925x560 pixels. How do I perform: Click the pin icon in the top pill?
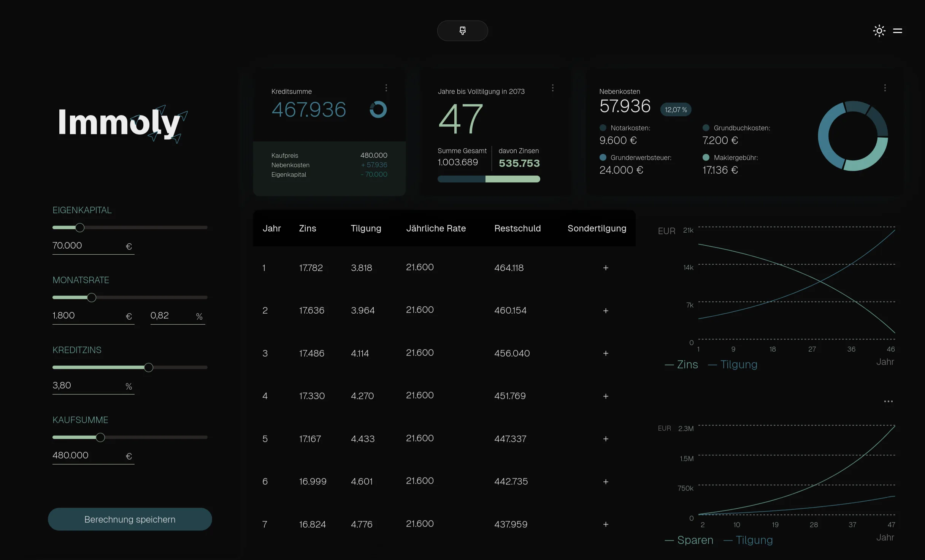pos(462,31)
